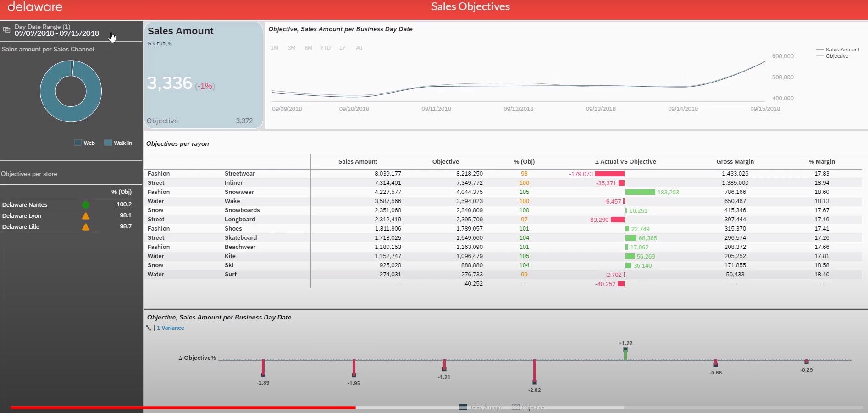The width and height of the screenshot is (868, 413).
Task: Open the Day Date Range filter
Action: point(56,30)
